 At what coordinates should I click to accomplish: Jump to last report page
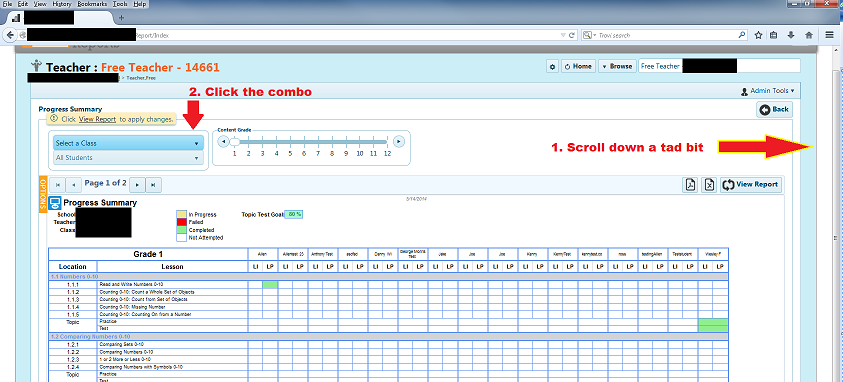coord(154,184)
